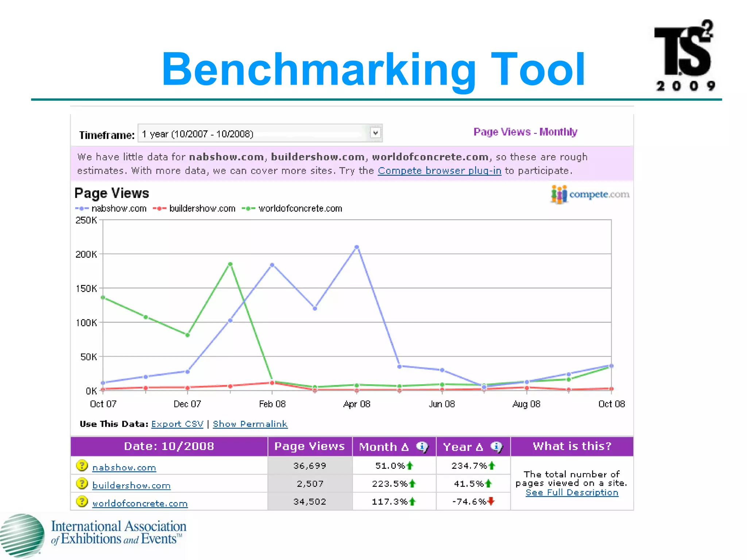Screen dimensions: 747x560
Task: Click the 234.7% year change cell
Action: point(473,466)
